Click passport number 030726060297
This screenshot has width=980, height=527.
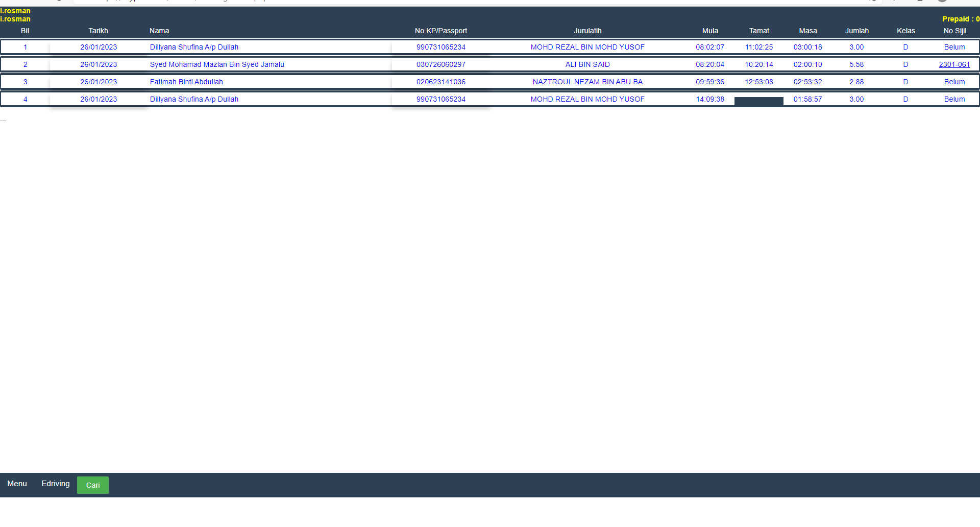(440, 64)
